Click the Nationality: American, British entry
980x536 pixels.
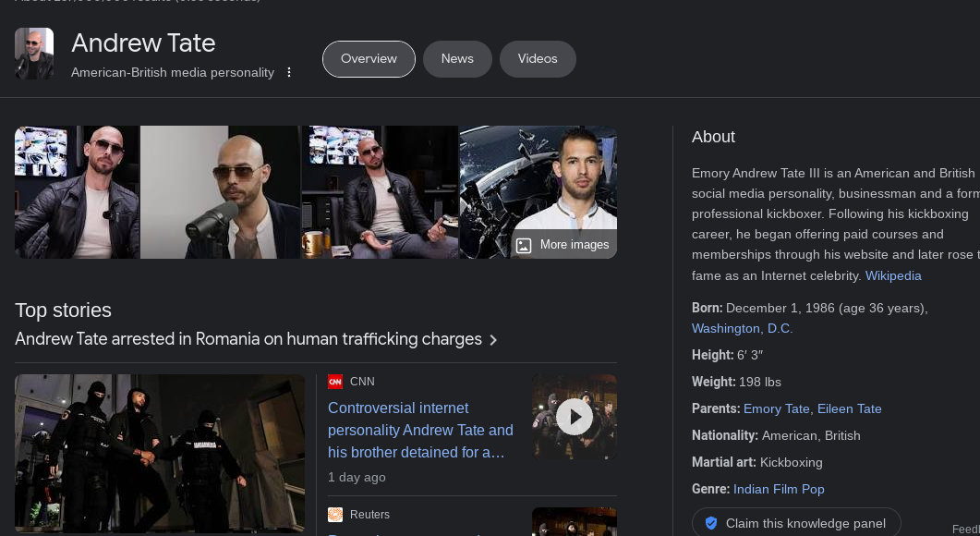(x=776, y=436)
